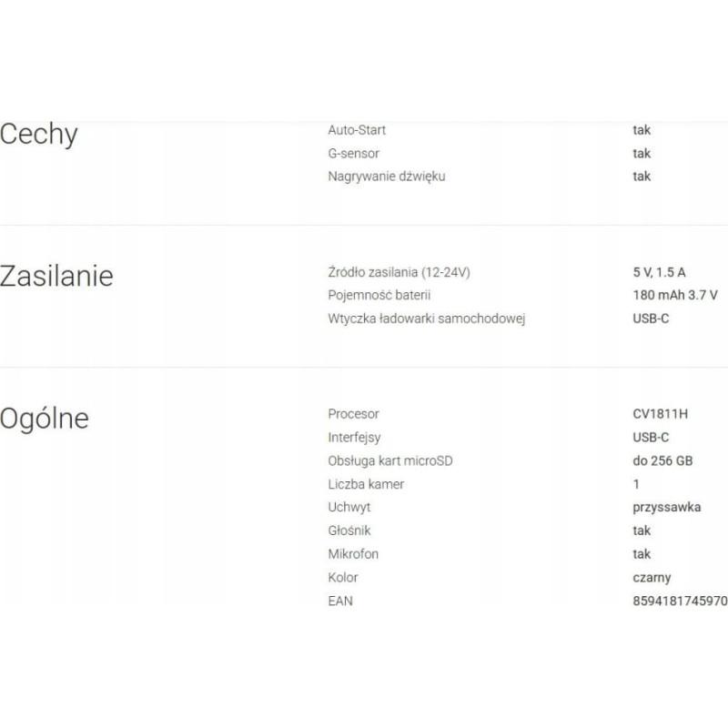
Task: Select the EAN number 8594181745970
Action: tap(680, 601)
